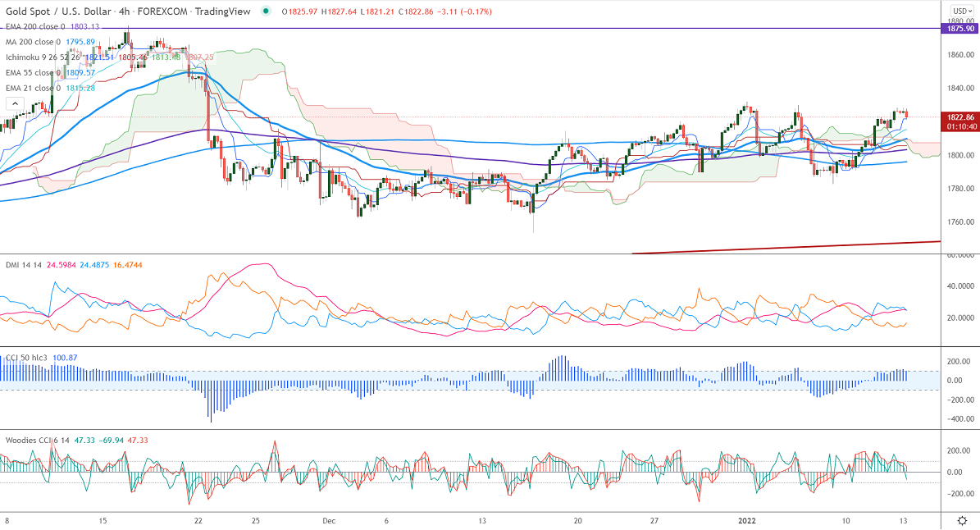Image resolution: width=980 pixels, height=530 pixels.
Task: Click the 1860.00 price axis label
Action: point(960,55)
